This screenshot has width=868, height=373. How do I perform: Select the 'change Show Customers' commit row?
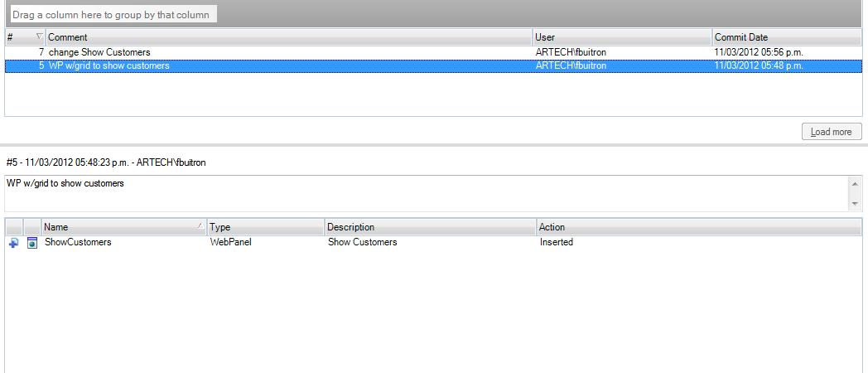coord(433,52)
